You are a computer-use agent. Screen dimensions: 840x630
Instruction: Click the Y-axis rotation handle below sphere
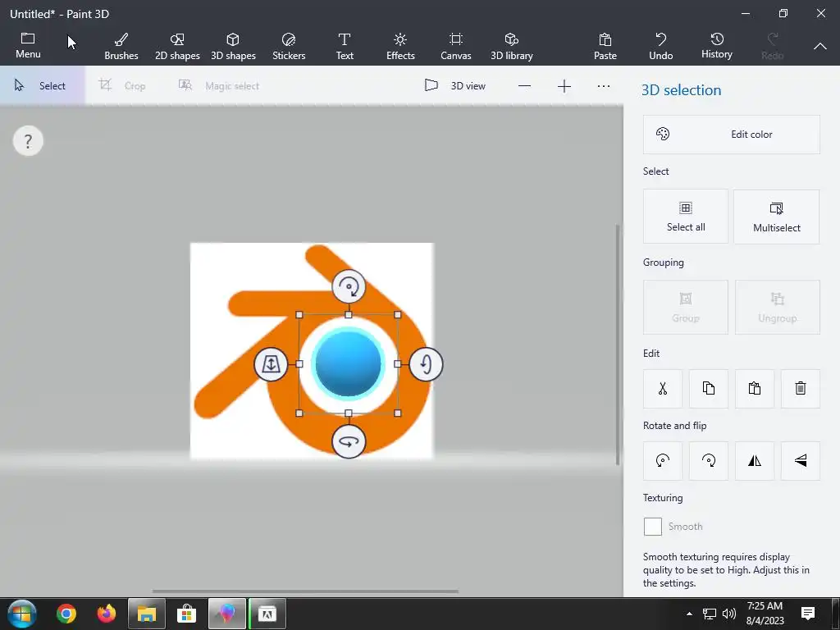(349, 442)
